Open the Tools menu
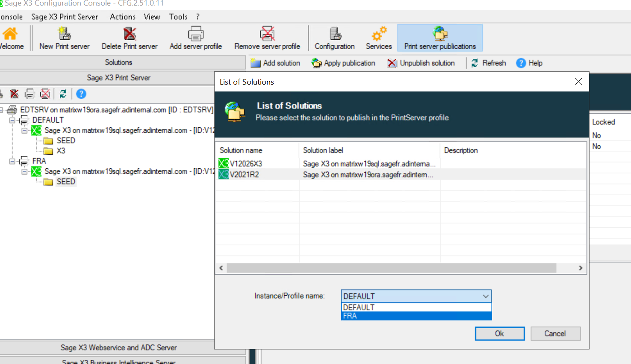The width and height of the screenshot is (631, 364). (x=178, y=17)
